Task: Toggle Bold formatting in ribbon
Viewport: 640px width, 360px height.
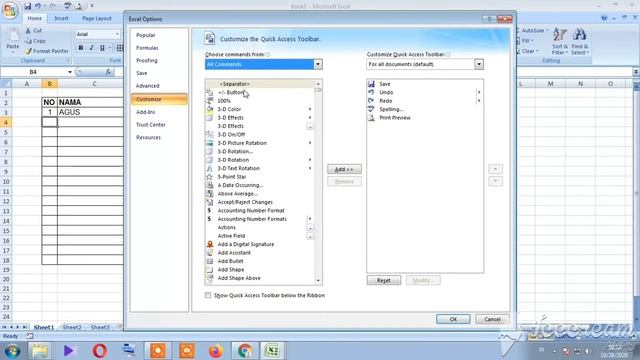Action: [81, 48]
